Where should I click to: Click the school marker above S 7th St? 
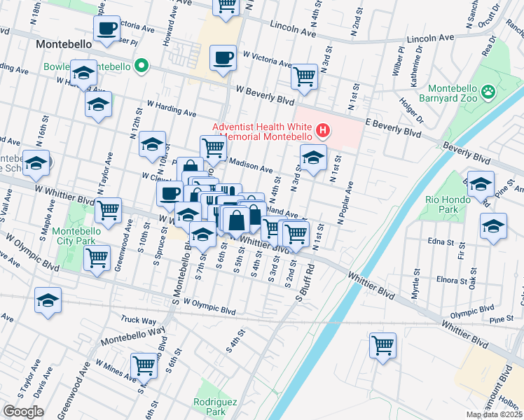pos(203,235)
